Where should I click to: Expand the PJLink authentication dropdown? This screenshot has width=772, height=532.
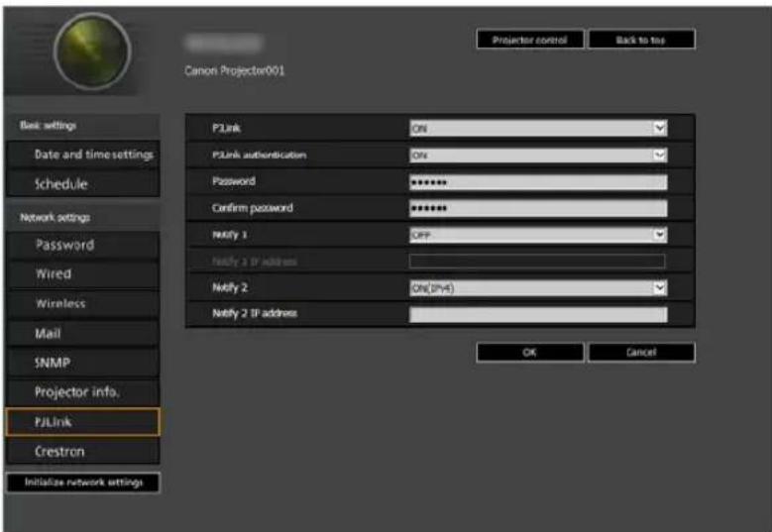click(x=538, y=155)
